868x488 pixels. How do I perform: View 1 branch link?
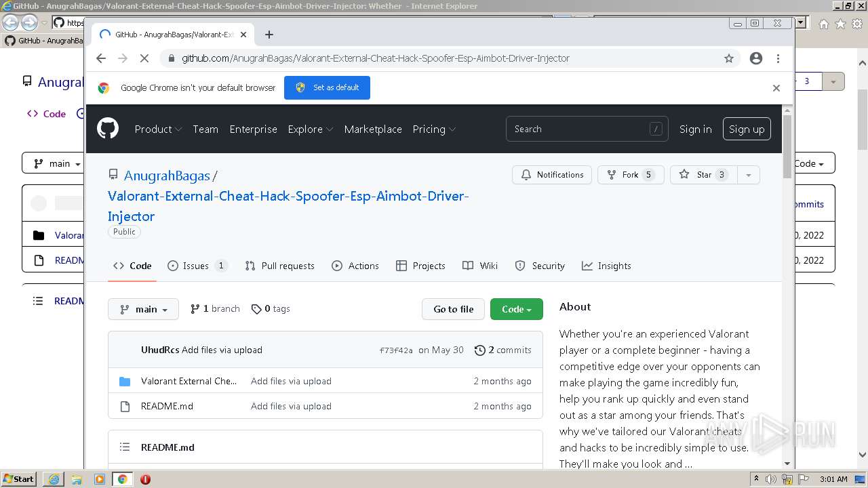[x=215, y=309]
